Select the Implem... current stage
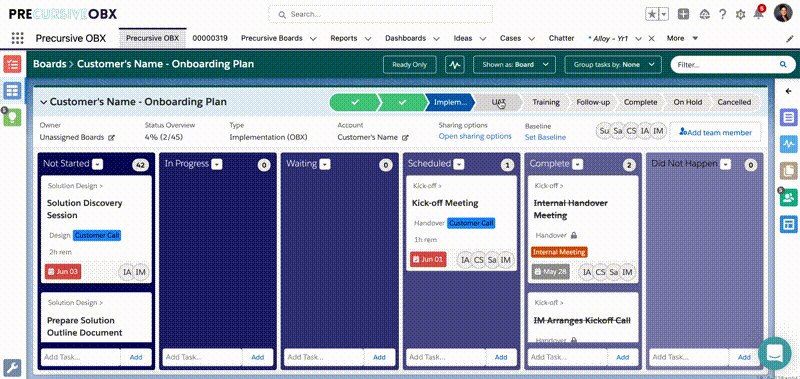This screenshot has height=379, width=800. tap(450, 102)
